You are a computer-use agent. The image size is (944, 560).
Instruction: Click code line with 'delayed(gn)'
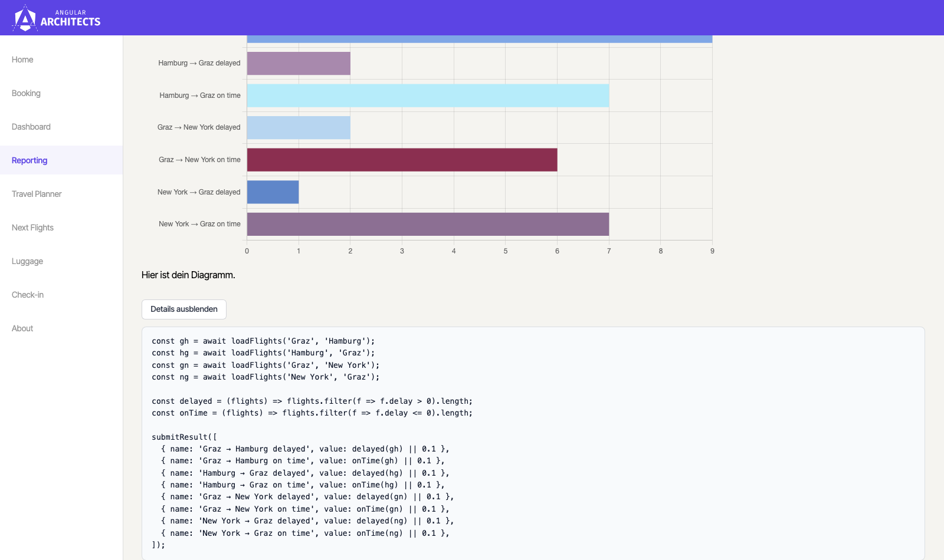(x=307, y=497)
